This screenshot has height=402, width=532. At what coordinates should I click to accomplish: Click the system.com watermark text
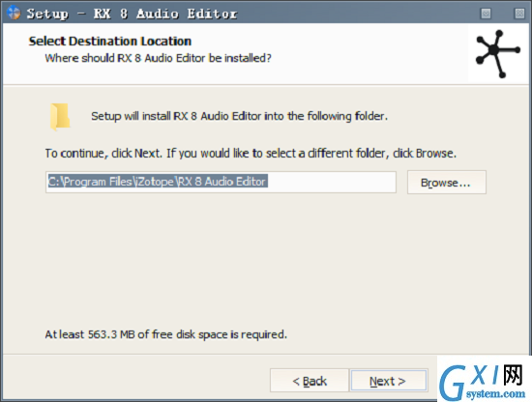click(x=495, y=393)
